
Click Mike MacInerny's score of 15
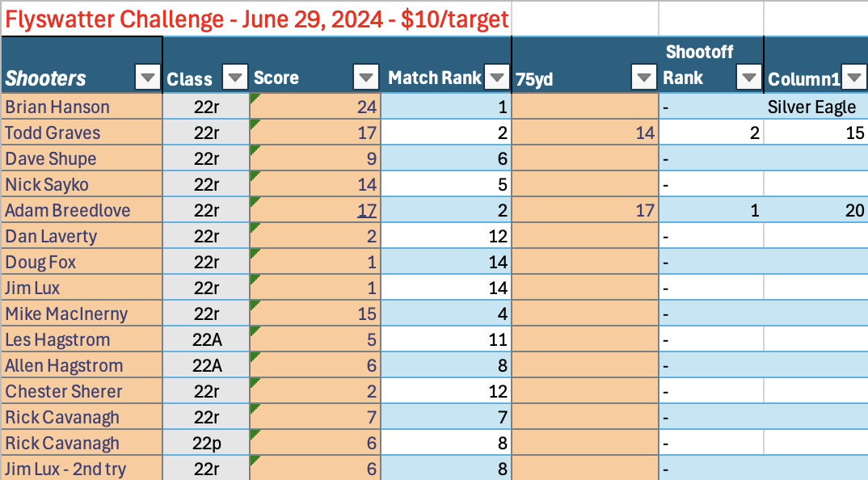315,314
